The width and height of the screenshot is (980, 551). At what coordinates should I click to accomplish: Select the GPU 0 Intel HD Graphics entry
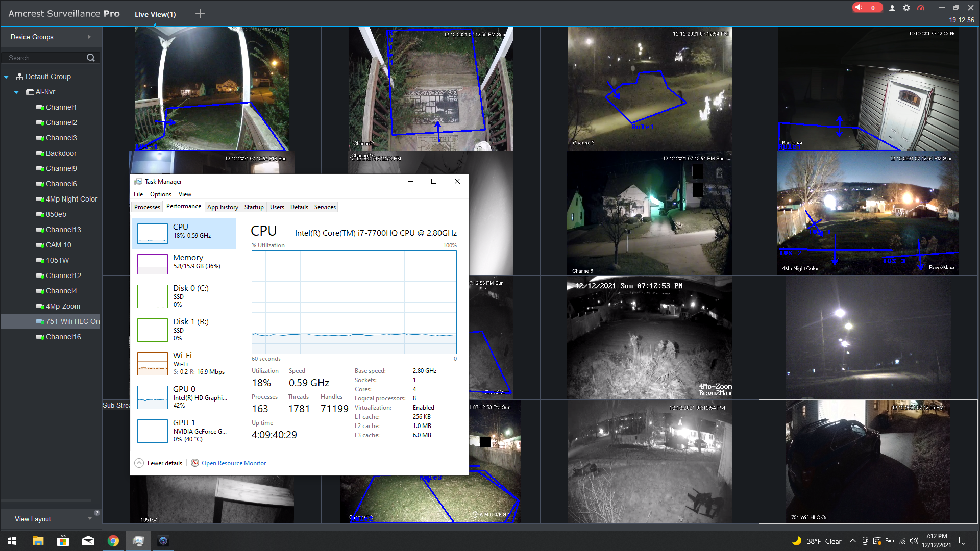(184, 397)
